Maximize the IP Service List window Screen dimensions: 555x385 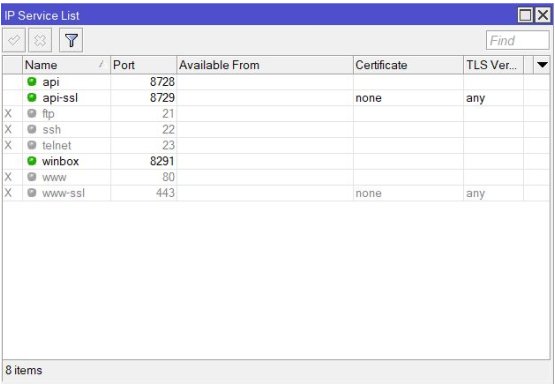[x=525, y=15]
